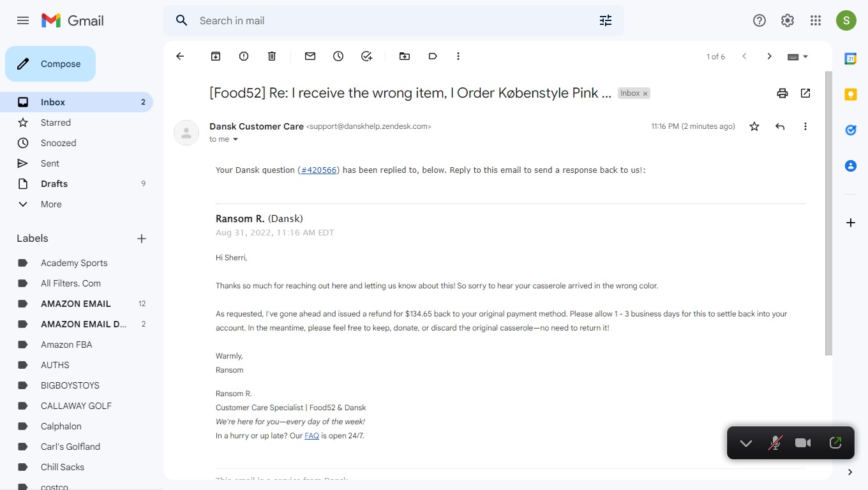Open the Move to folder icon
This screenshot has height=490, width=868.
pos(405,56)
